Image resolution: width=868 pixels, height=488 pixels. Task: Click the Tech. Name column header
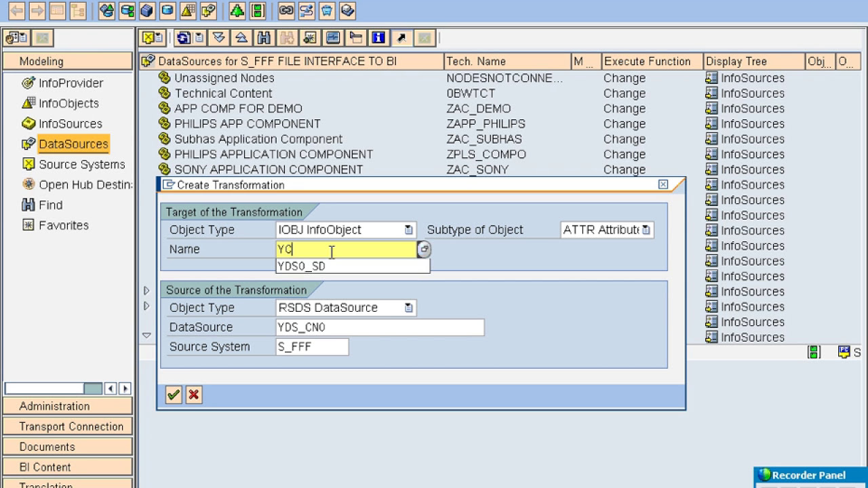[x=507, y=61]
